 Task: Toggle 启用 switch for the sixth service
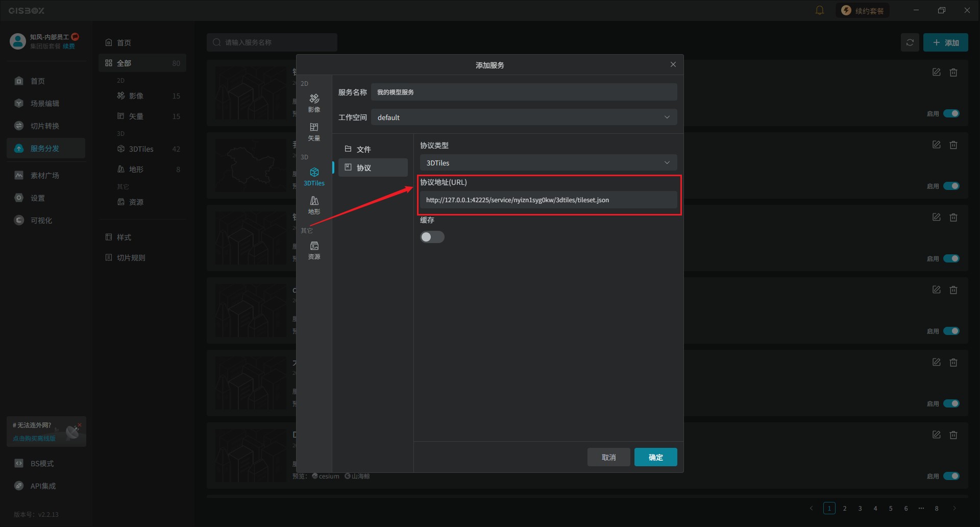pyautogui.click(x=951, y=476)
